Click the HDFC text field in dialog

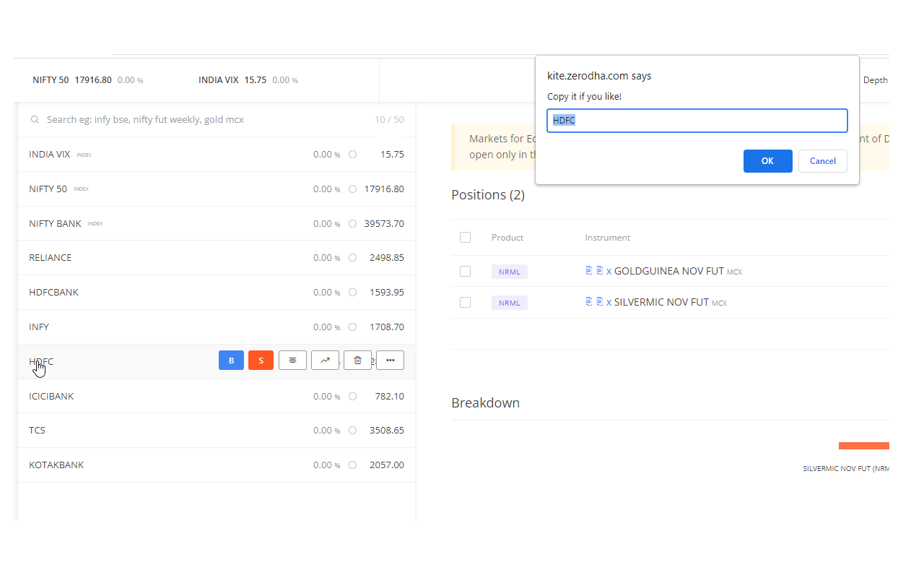(697, 120)
